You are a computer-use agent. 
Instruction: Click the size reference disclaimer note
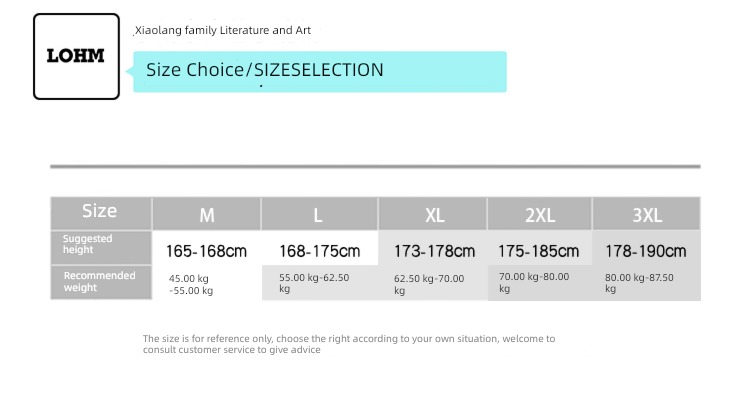pyautogui.click(x=349, y=344)
